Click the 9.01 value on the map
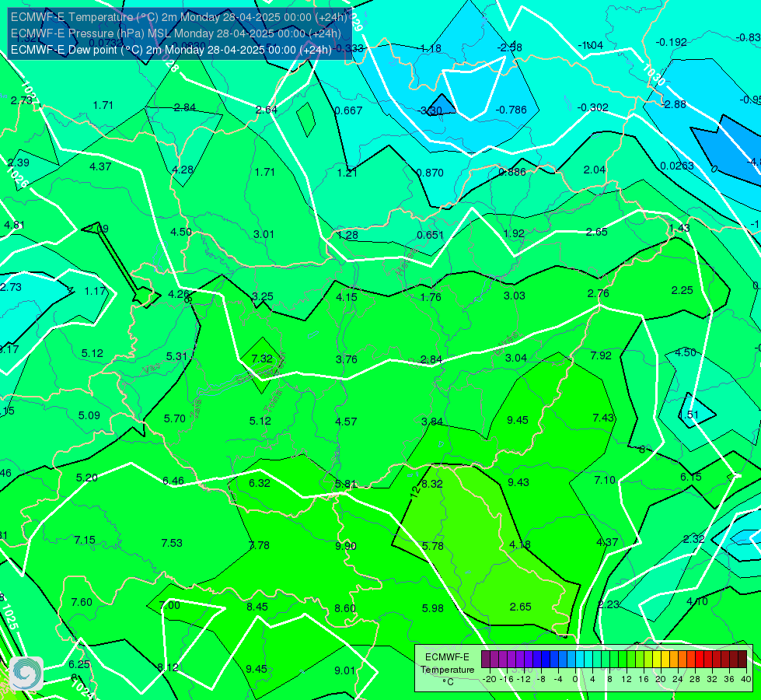This screenshot has width=761, height=700. pos(344,671)
